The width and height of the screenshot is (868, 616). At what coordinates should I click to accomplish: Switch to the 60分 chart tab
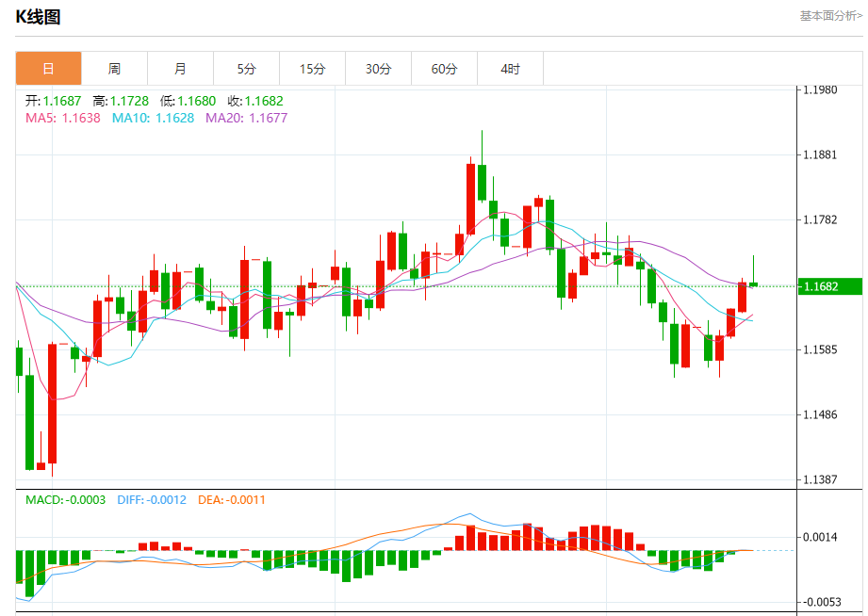pyautogui.click(x=444, y=69)
